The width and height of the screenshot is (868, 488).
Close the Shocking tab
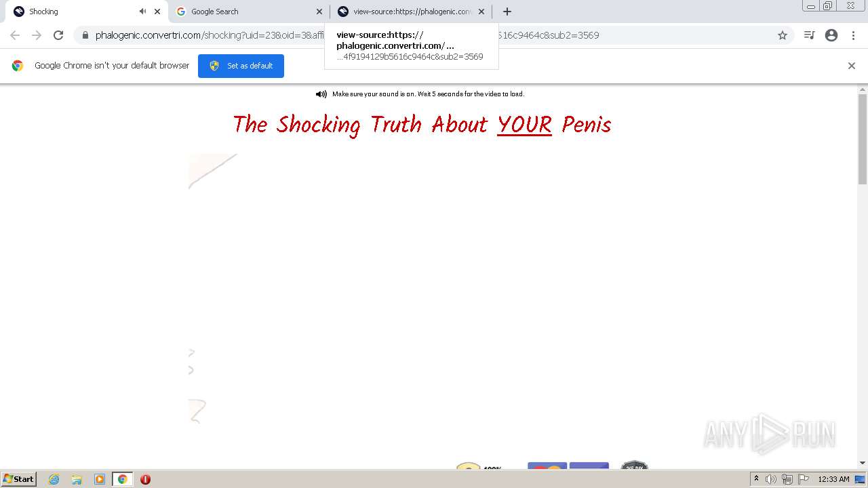[157, 12]
